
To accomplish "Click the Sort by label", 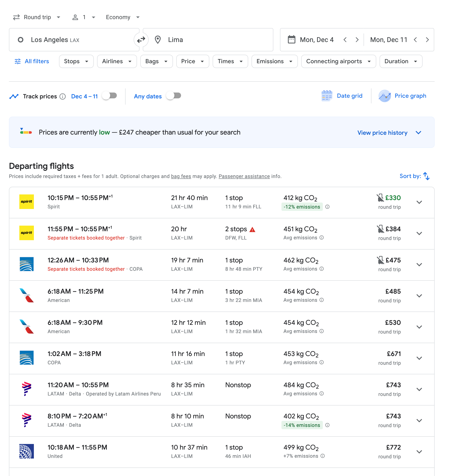I will (410, 176).
